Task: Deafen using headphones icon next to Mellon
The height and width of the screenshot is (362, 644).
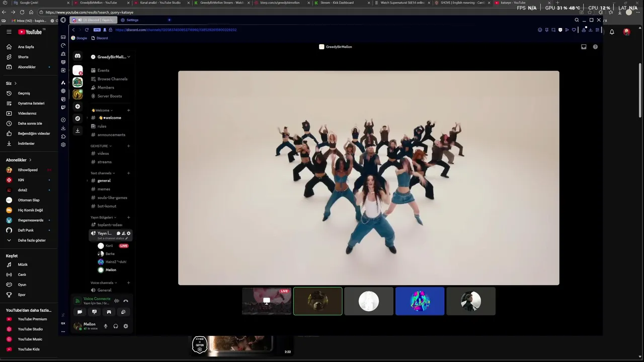Action: tap(116, 326)
